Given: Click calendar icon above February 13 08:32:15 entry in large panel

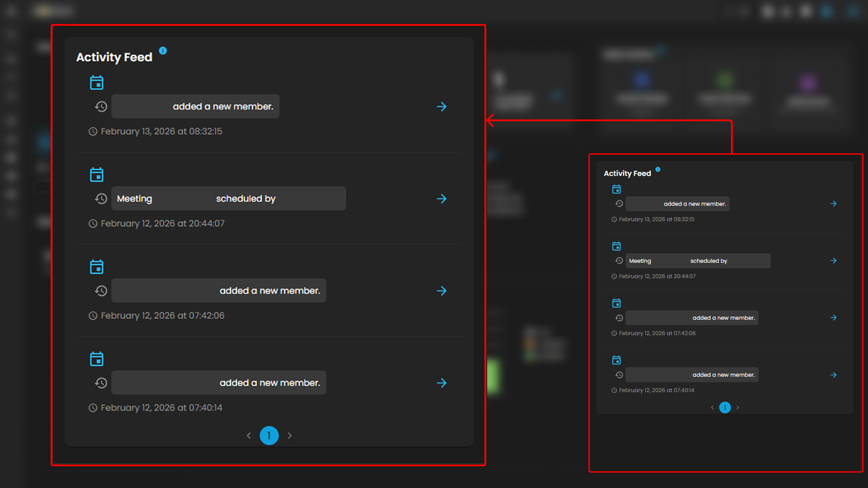Looking at the screenshot, I should pos(96,83).
